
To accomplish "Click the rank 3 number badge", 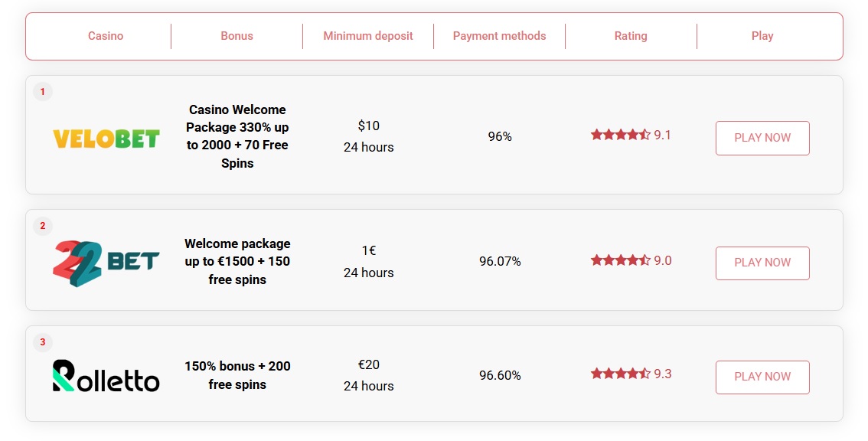I will pos(43,342).
